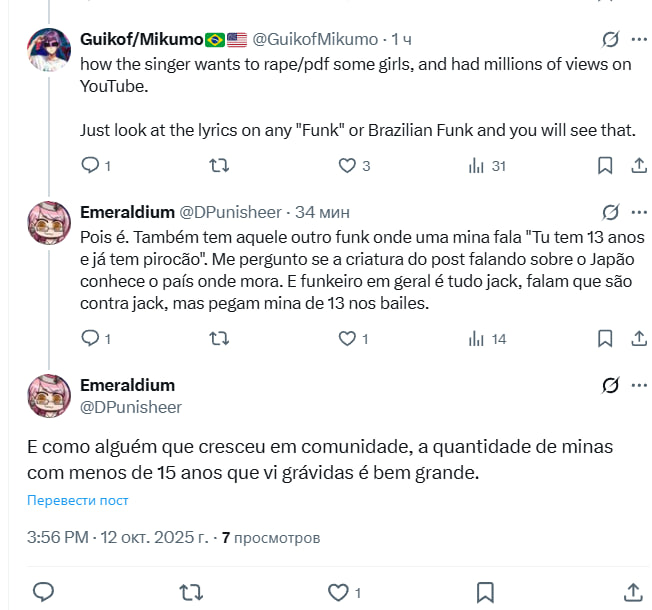
Task: Bookmark Guikof/Mikumo's tweet
Action: [x=604, y=166]
